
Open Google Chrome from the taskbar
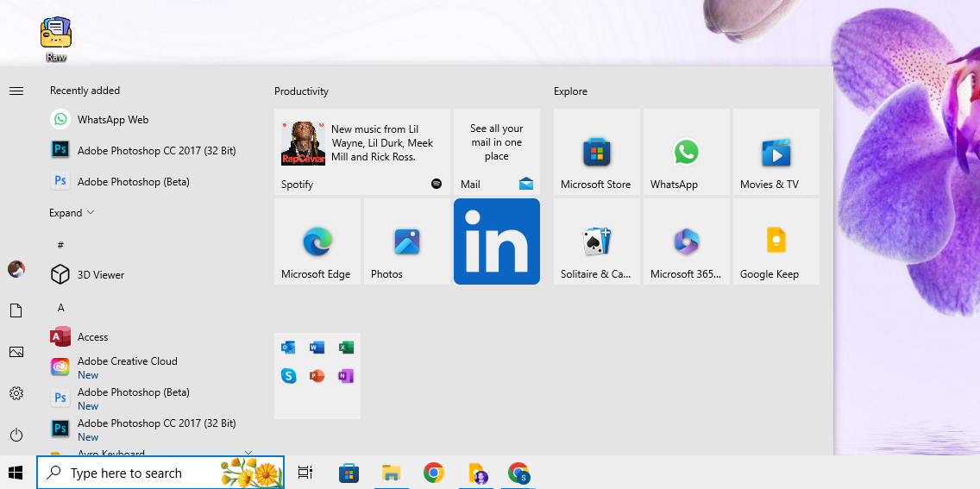pyautogui.click(x=433, y=473)
